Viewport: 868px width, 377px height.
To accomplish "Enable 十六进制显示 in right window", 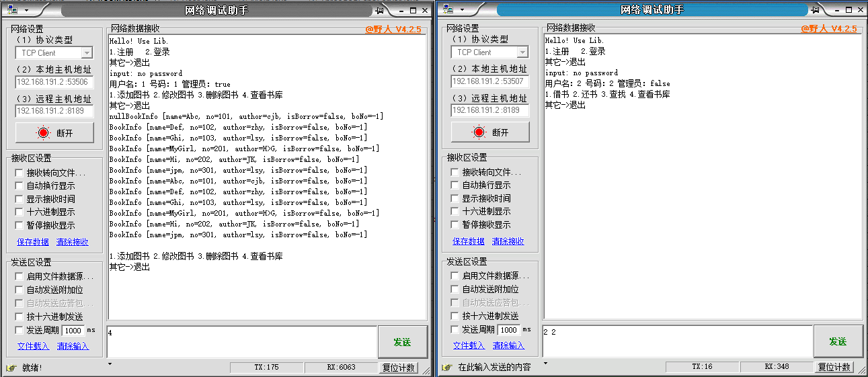I will 455,212.
